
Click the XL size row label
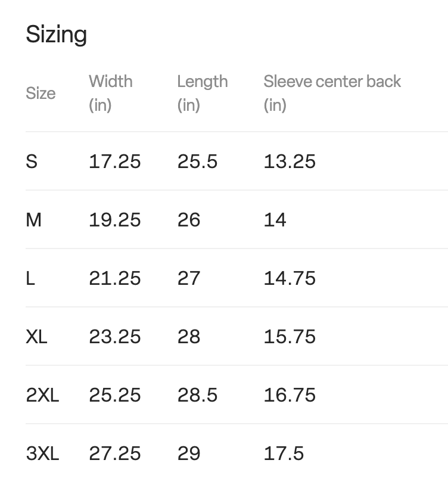(36, 337)
